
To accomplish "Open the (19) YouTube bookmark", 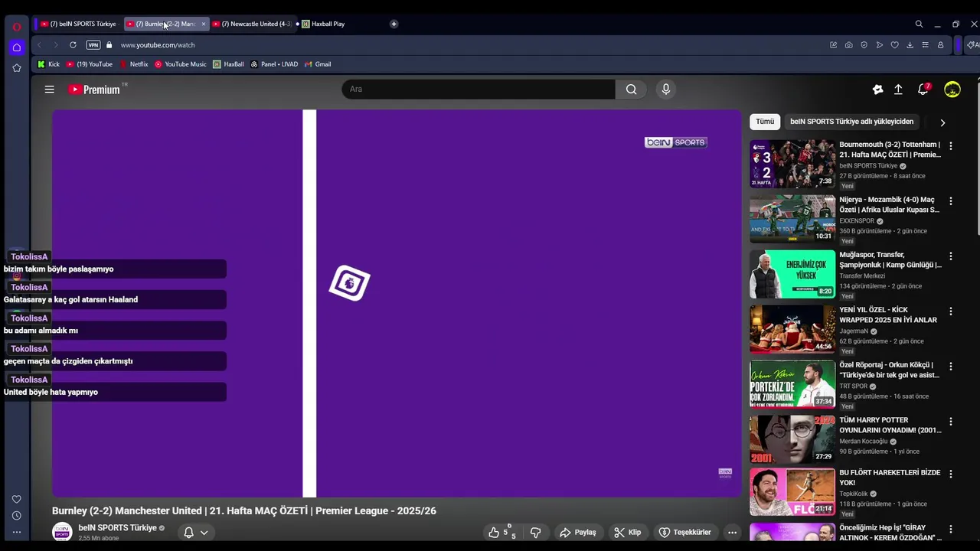I will click(x=90, y=64).
